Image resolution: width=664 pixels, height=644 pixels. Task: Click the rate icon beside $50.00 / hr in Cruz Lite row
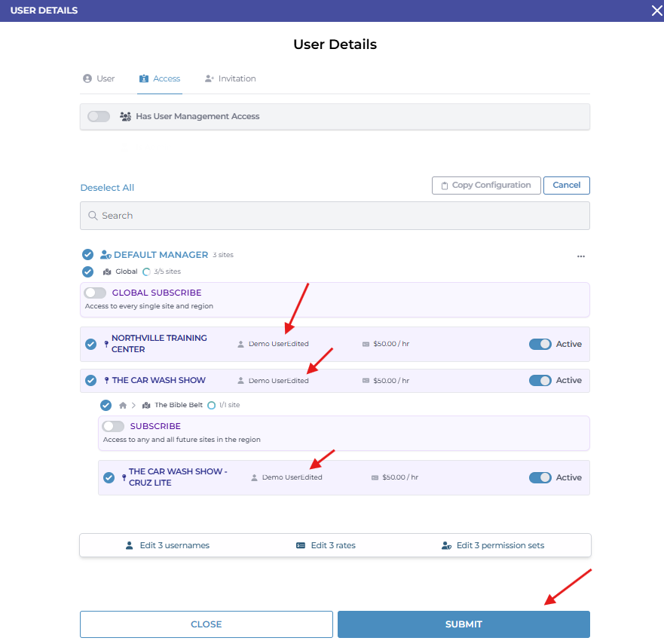coord(375,477)
